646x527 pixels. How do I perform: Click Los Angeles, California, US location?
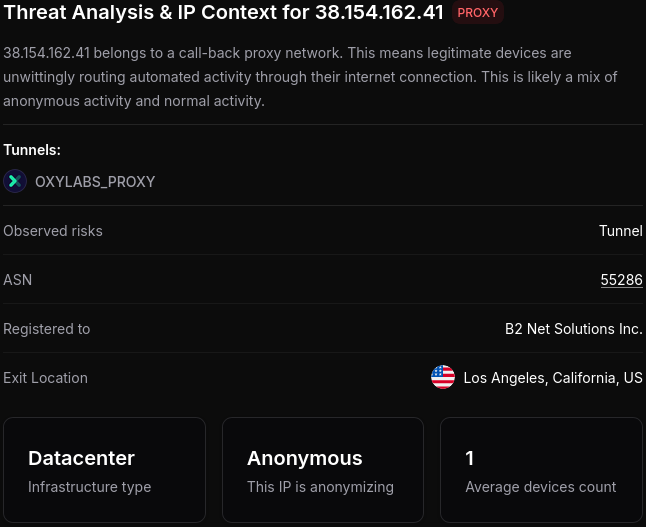(553, 378)
